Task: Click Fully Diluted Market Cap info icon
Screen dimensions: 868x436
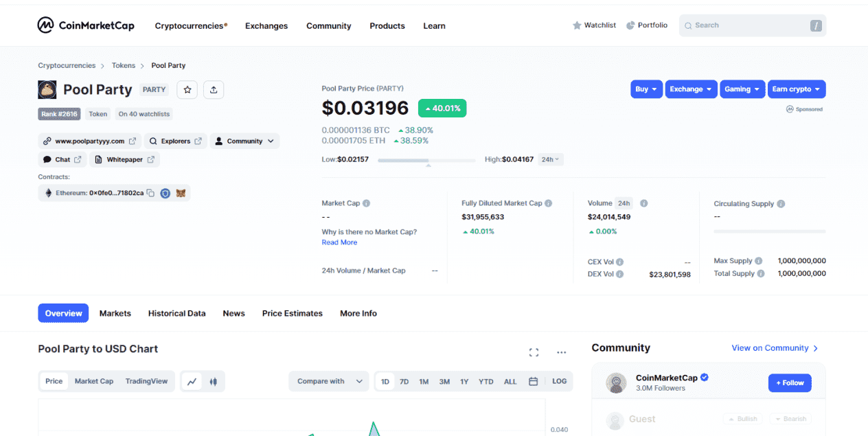Action: [548, 203]
